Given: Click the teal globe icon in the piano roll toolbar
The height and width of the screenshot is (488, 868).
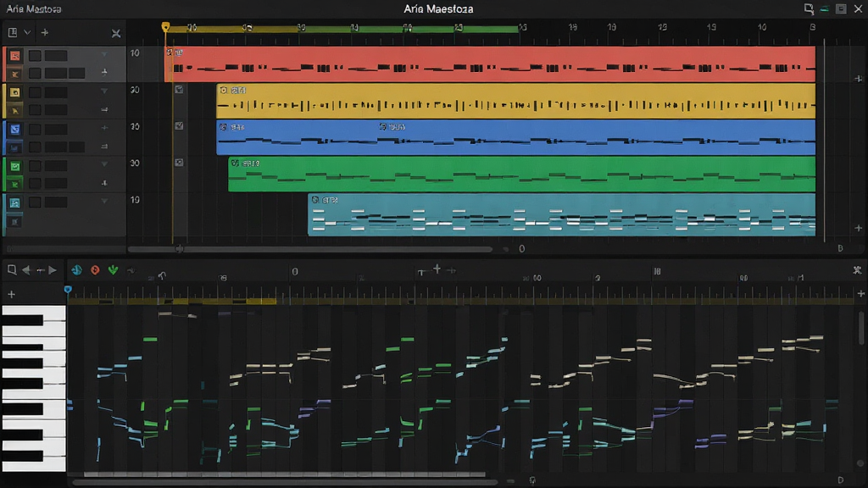Looking at the screenshot, I should (76, 270).
